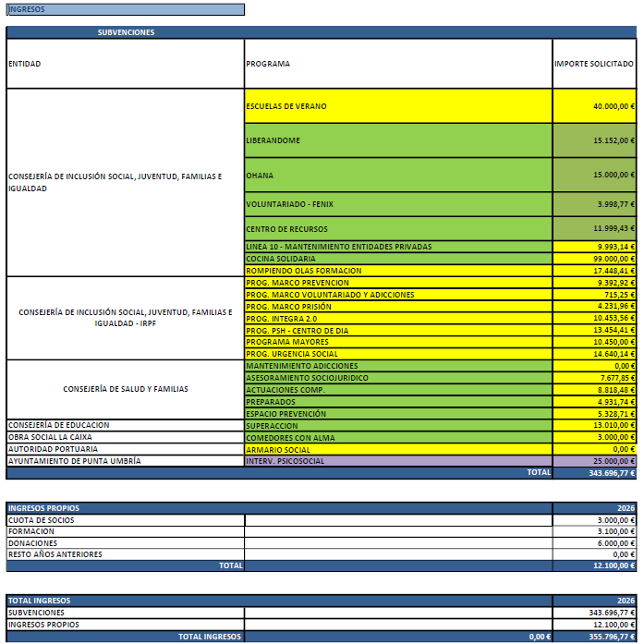The image size is (644, 644).
Task: Click the ARMARIO SOCIAL yellow cell
Action: point(398,449)
